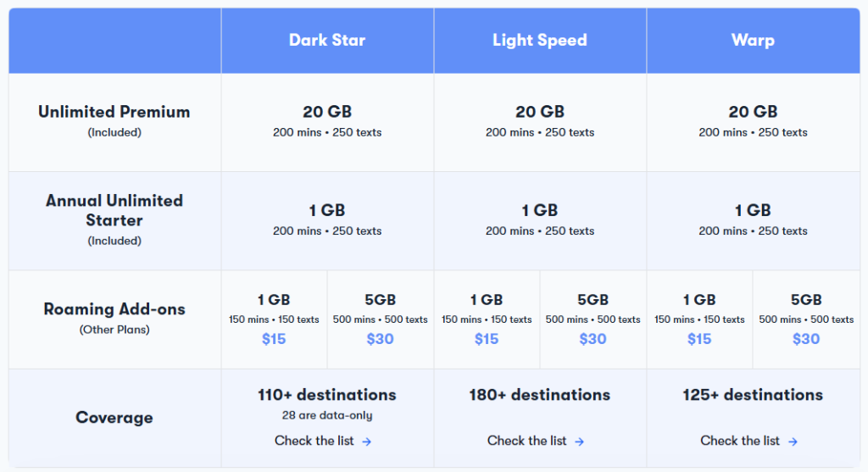Choose Light Speed 5GB $30 add-on
Screen dimensions: 868x472
click(x=593, y=319)
